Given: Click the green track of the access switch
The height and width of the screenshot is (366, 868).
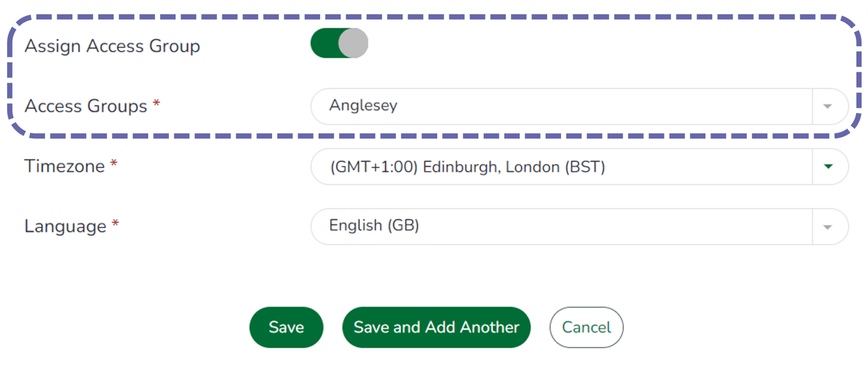Looking at the screenshot, I should [x=323, y=44].
